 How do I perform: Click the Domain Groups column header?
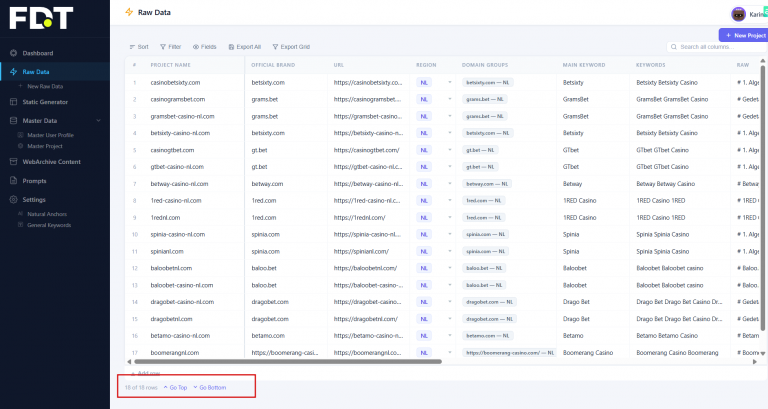485,65
